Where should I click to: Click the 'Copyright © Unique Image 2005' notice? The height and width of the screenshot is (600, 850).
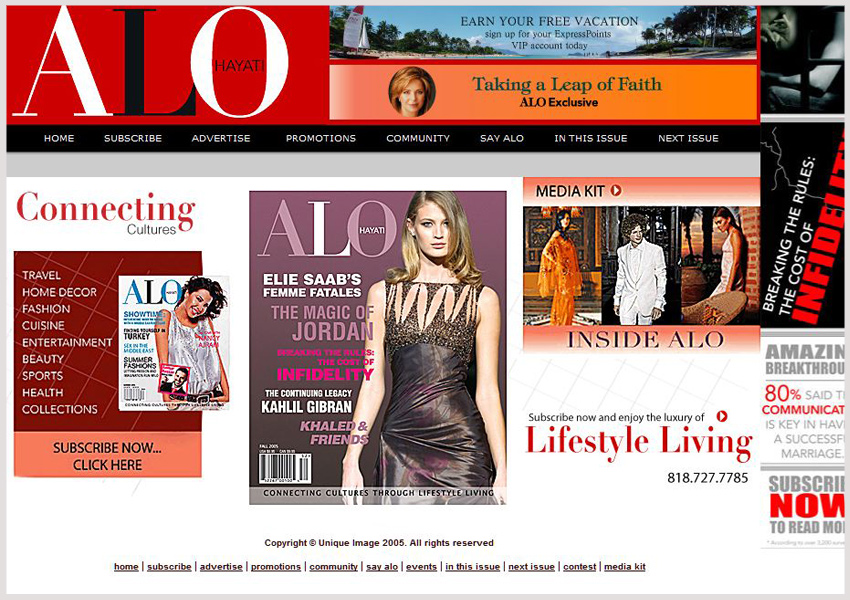(379, 543)
